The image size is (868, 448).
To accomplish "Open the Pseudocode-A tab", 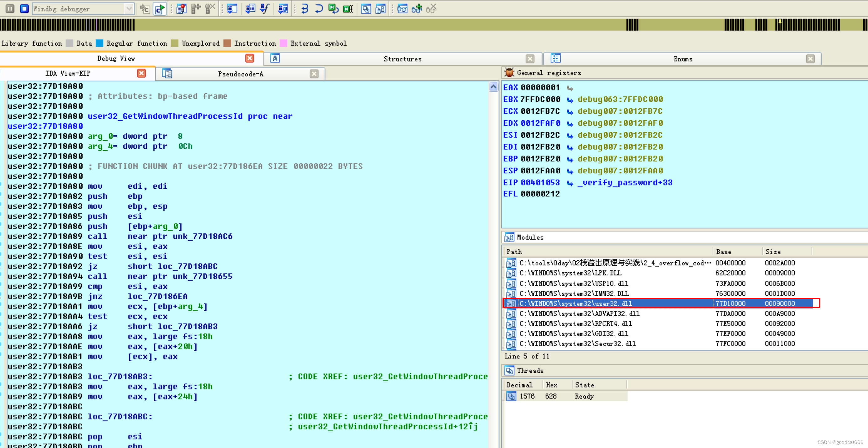I will pyautogui.click(x=240, y=74).
